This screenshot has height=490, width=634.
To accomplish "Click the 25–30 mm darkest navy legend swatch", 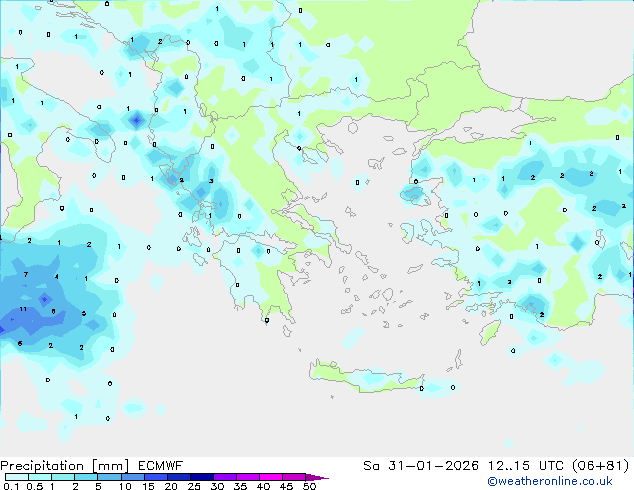I will coord(202,477).
